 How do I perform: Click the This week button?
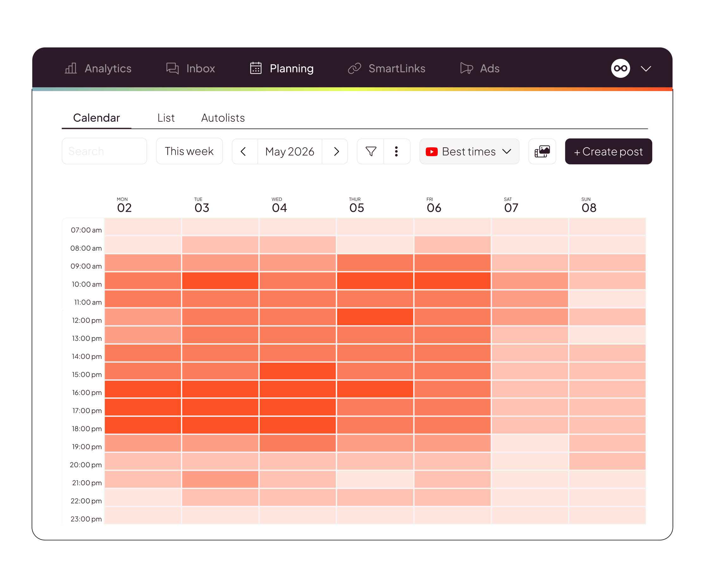coord(189,151)
